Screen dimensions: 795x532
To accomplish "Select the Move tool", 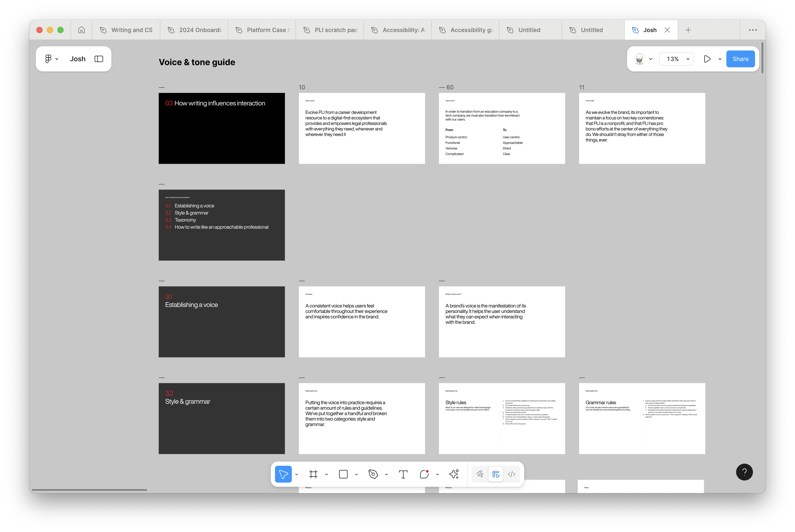I will point(283,474).
